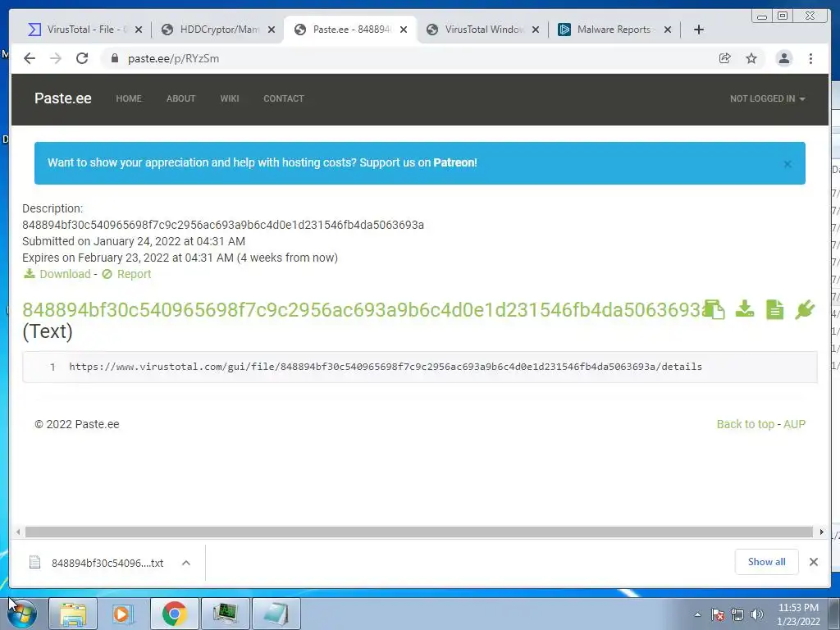Screen dimensions: 840x630
Task: Open the monitor app in the taskbar
Action: point(225,614)
